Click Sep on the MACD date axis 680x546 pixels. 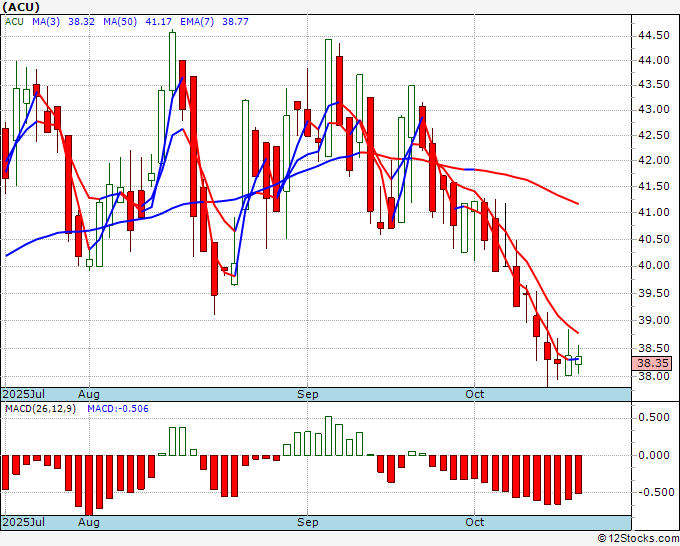[x=307, y=523]
